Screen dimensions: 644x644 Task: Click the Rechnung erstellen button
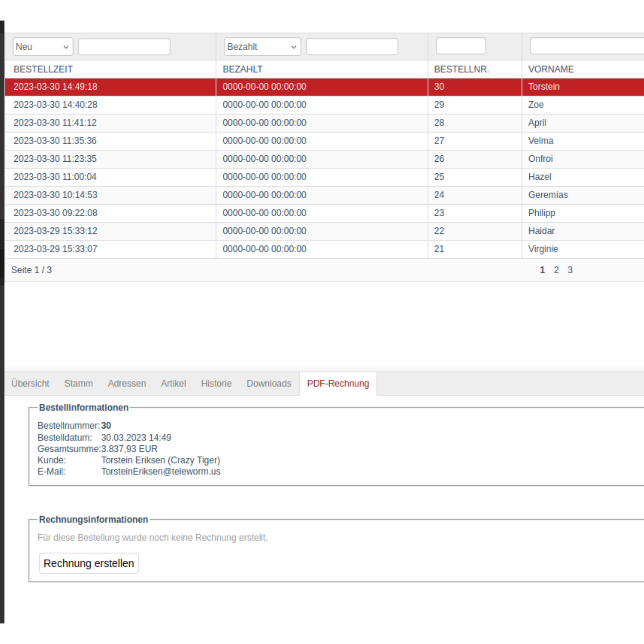89,563
